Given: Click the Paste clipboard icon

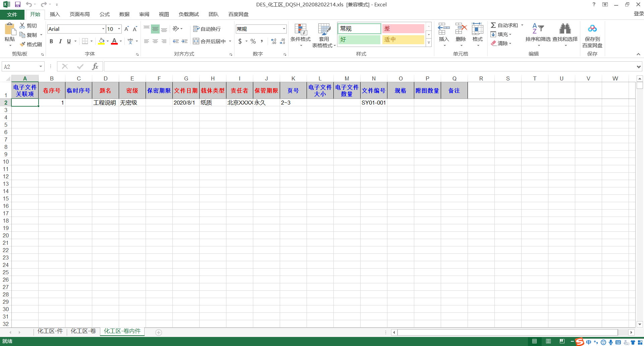Looking at the screenshot, I should 10,29.
